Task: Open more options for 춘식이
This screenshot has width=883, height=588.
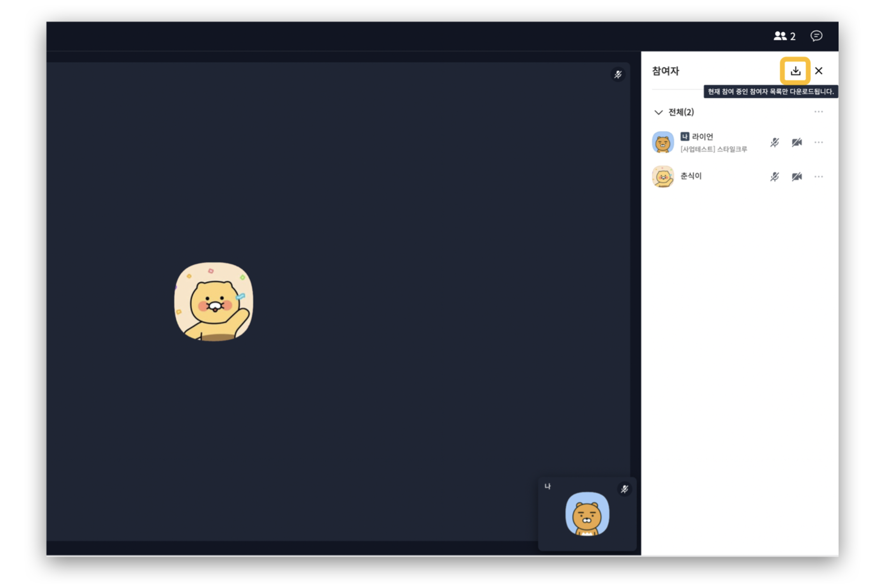Action: [x=818, y=177]
